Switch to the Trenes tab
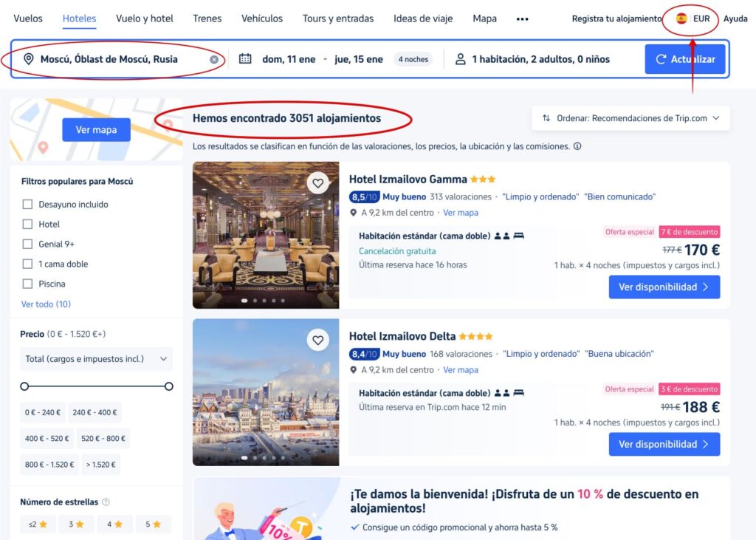 pos(207,18)
